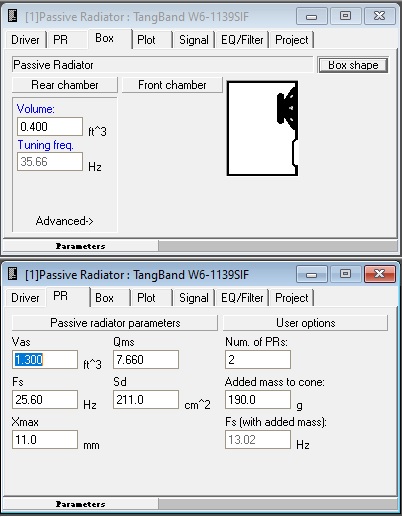Click the Tuning freq. label

point(45,145)
